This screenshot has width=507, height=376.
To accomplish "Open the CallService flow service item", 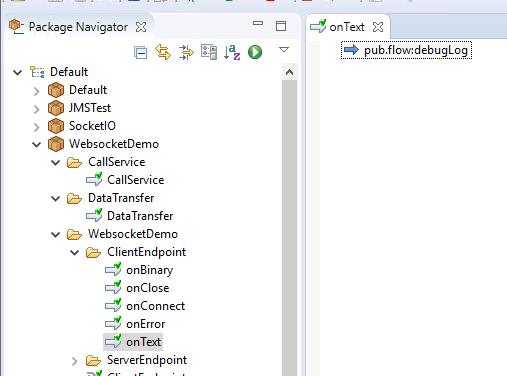I will (135, 180).
